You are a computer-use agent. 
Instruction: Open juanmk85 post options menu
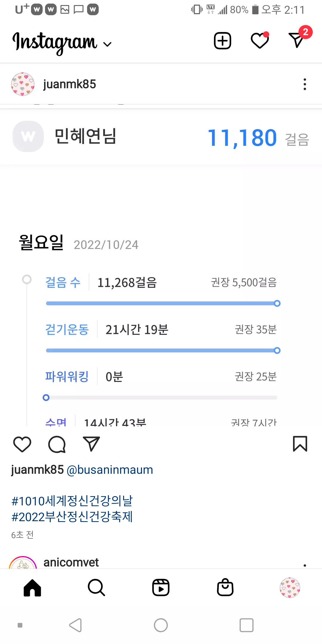(305, 84)
